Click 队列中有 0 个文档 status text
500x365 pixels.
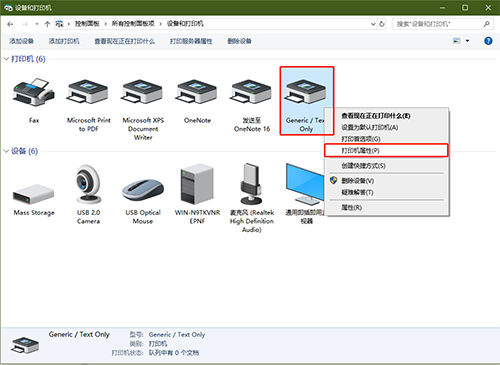(x=174, y=353)
